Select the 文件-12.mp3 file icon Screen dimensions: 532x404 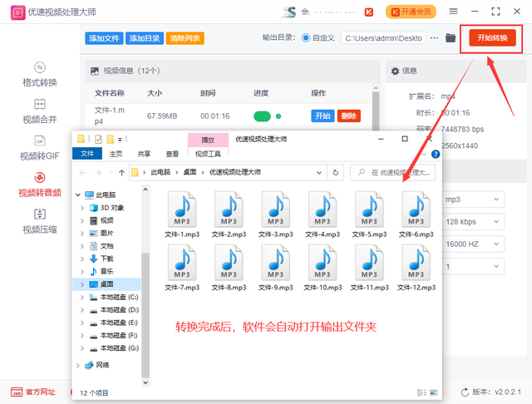tap(416, 262)
